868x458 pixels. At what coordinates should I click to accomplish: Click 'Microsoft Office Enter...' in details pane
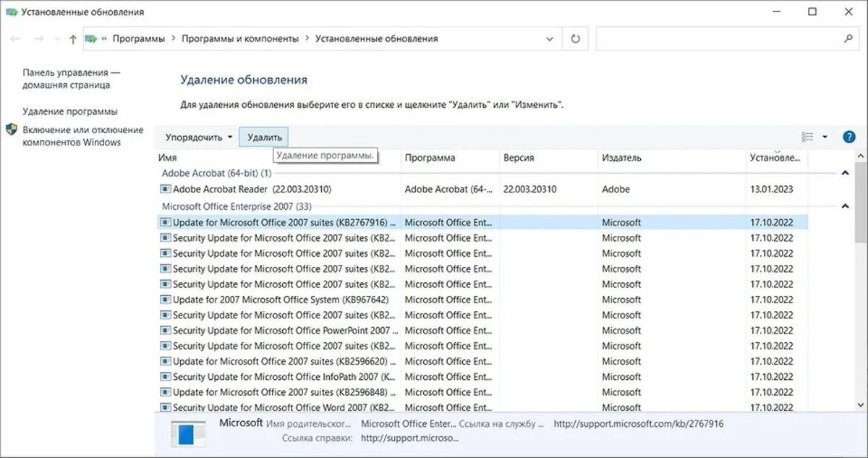tap(409, 424)
